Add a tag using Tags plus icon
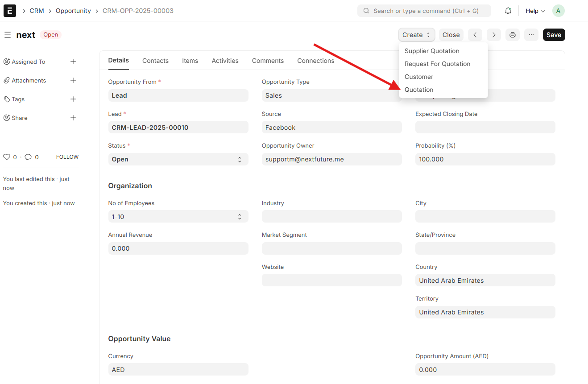This screenshot has width=588, height=384. click(x=73, y=99)
